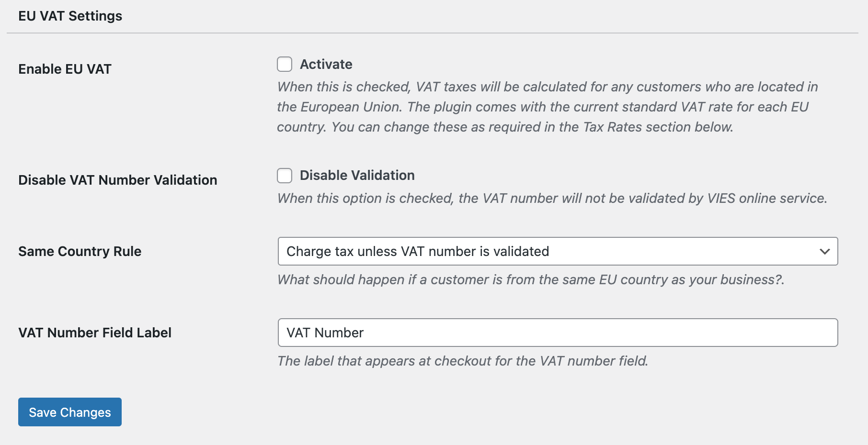Click the VAT Number Field Label input

pyautogui.click(x=557, y=332)
